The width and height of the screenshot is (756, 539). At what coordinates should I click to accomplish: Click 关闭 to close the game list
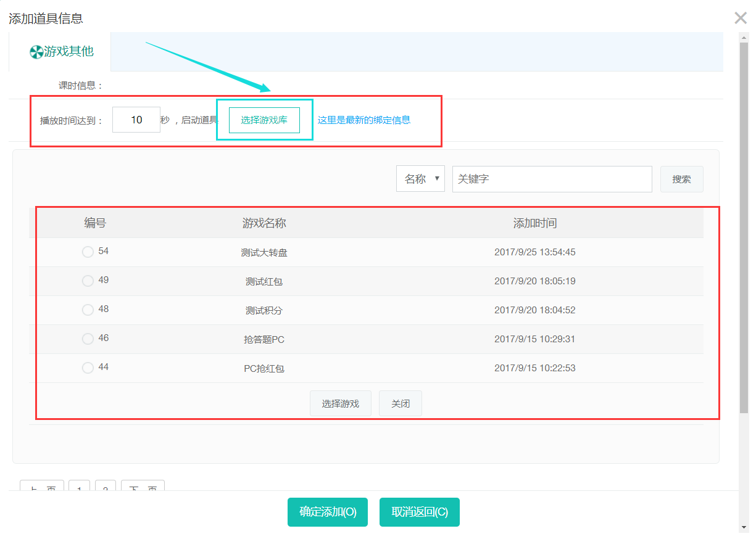tap(400, 404)
